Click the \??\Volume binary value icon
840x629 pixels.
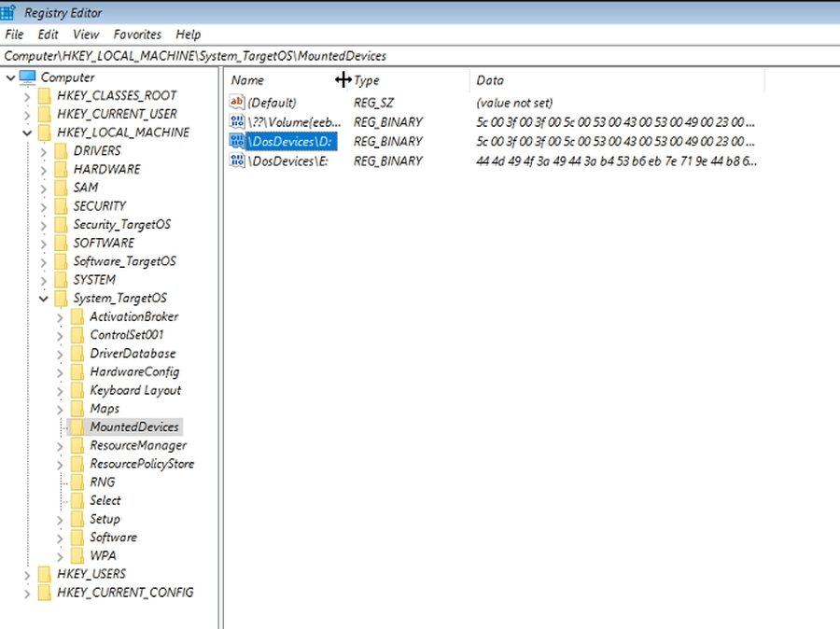[237, 121]
